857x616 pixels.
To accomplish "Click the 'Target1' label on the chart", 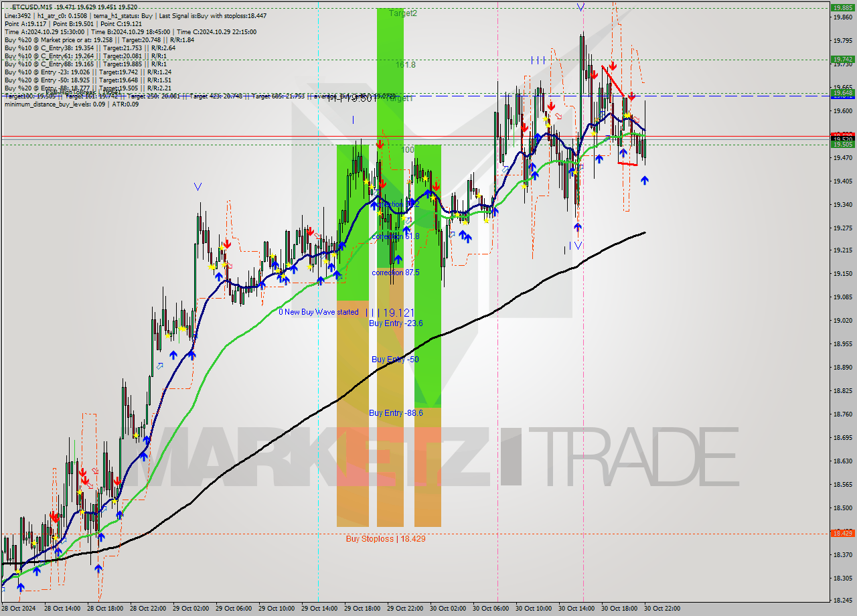I will [x=400, y=98].
